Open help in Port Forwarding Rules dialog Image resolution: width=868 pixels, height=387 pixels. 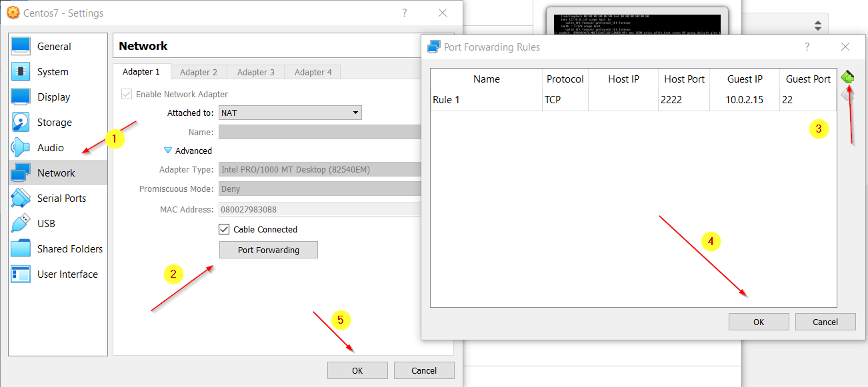coord(807,47)
